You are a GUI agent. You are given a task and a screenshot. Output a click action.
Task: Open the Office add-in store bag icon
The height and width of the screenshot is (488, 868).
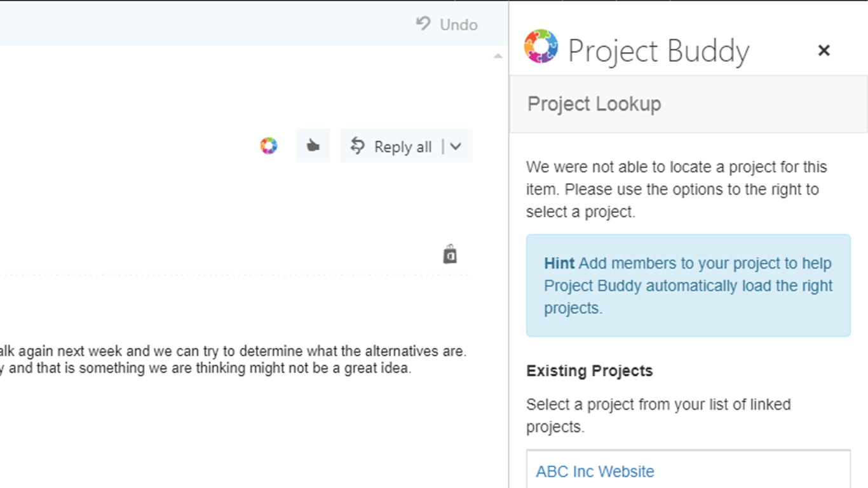[450, 253]
